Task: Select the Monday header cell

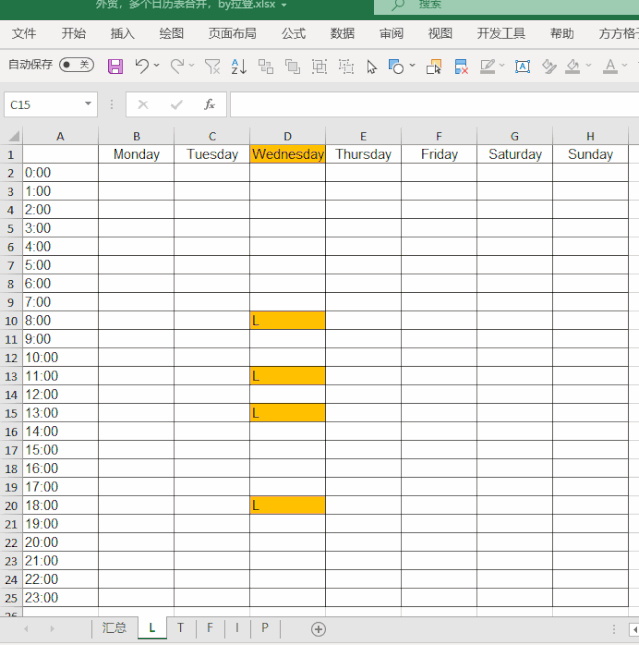Action: [136, 154]
